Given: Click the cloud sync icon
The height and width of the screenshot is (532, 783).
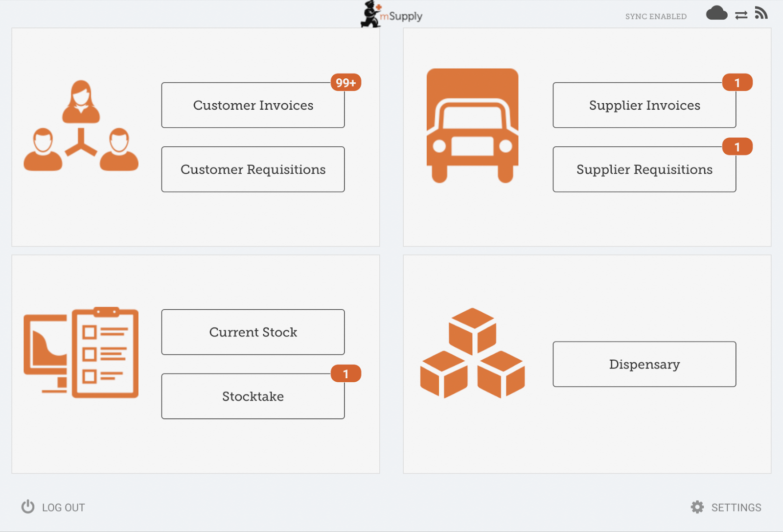Looking at the screenshot, I should coord(716,13).
